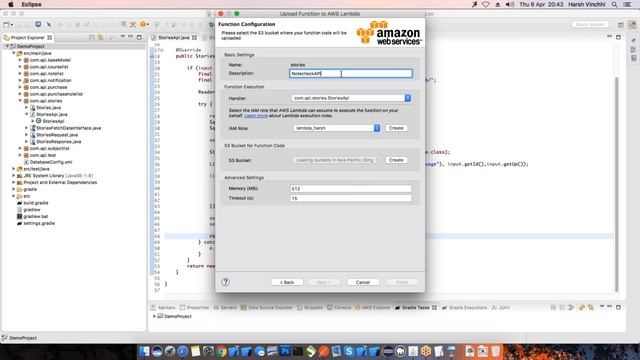Screen dimensions: 640x360
Task: Click StoriesApi class icon in tree
Action: tap(38, 121)
